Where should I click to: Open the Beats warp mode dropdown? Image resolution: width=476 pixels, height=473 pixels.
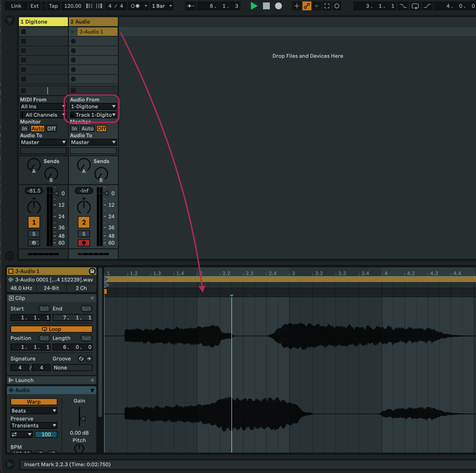coord(34,411)
